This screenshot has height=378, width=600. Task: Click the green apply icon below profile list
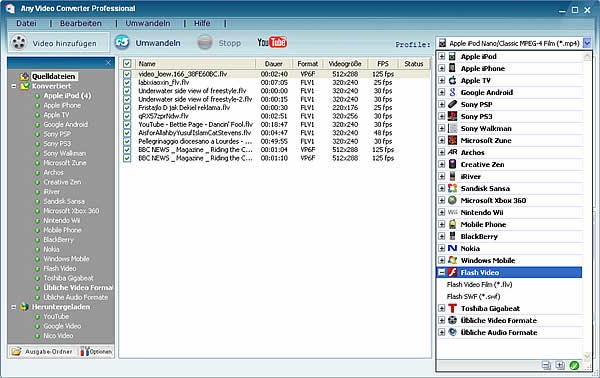pyautogui.click(x=574, y=365)
